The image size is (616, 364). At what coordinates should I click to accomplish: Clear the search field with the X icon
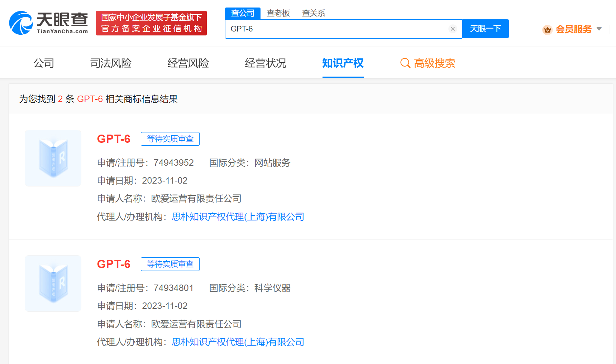pos(453,29)
